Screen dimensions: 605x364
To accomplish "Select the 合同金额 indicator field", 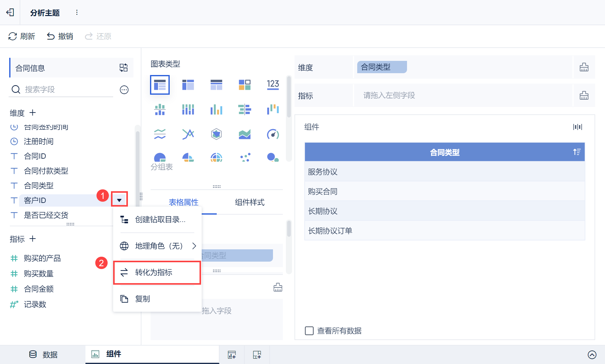I will click(x=39, y=289).
